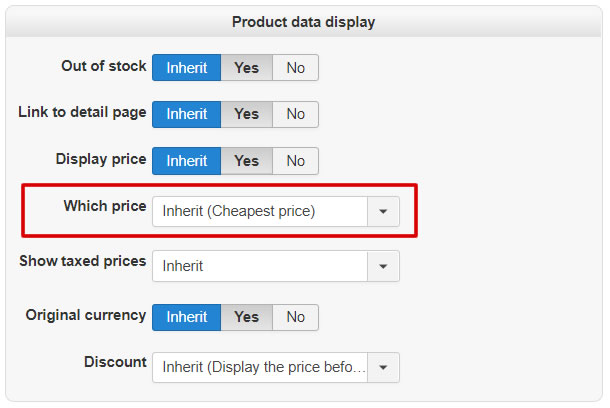Screen dimensions: 610x408
Task: Click the Which price label
Action: [x=104, y=206]
